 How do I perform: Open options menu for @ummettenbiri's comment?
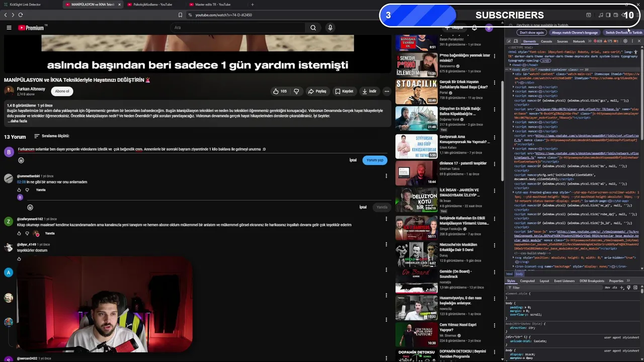click(386, 176)
